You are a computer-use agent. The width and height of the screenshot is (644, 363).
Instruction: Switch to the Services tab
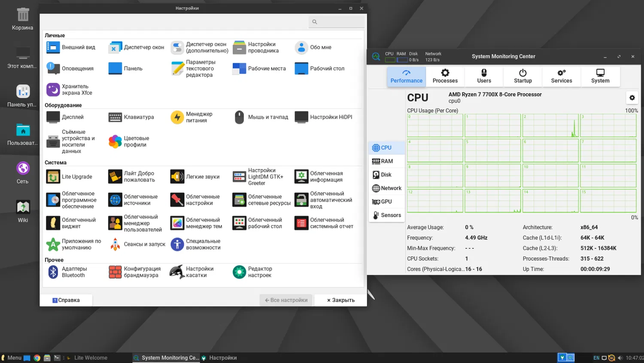pos(562,76)
